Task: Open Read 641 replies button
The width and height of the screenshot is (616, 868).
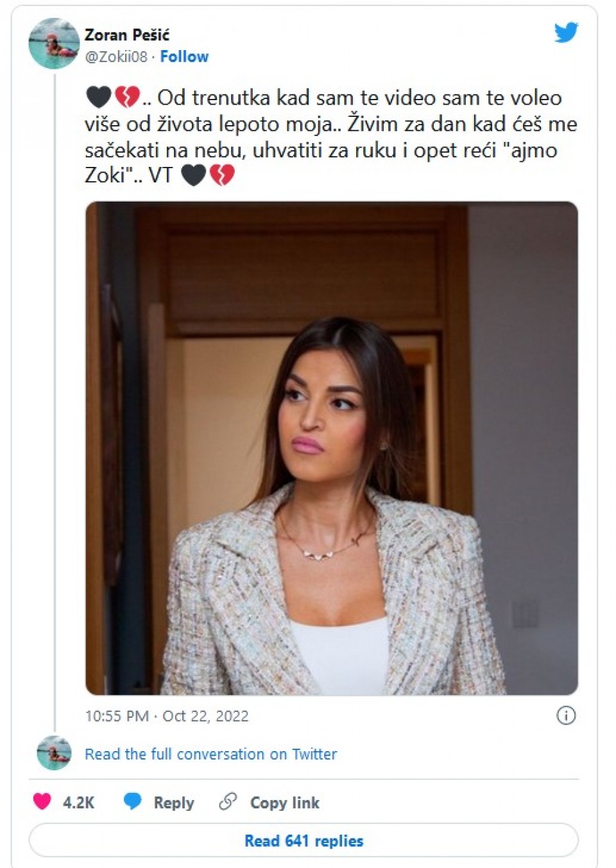Action: point(304,840)
